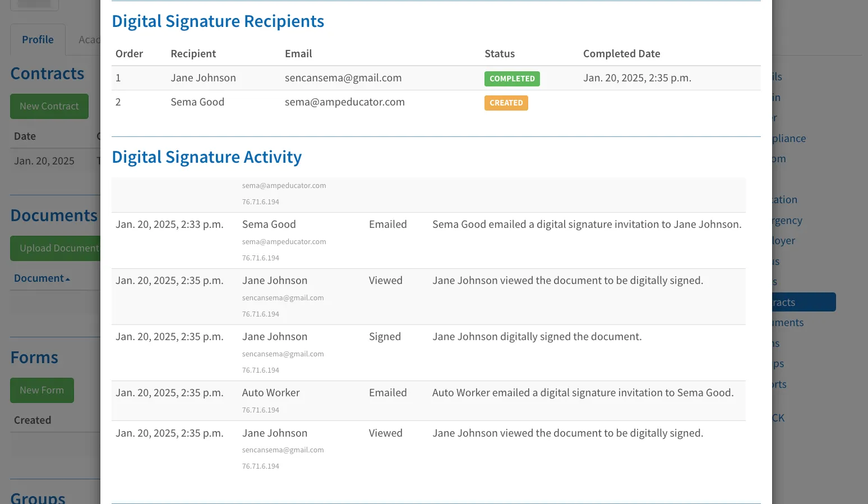868x504 pixels.
Task: Click the 2:33 p.m. activity timestamp
Action: point(169,224)
